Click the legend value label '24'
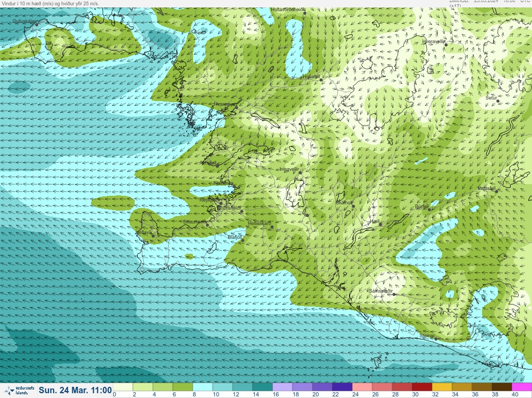The height and width of the screenshot is (398, 532). coord(355,394)
